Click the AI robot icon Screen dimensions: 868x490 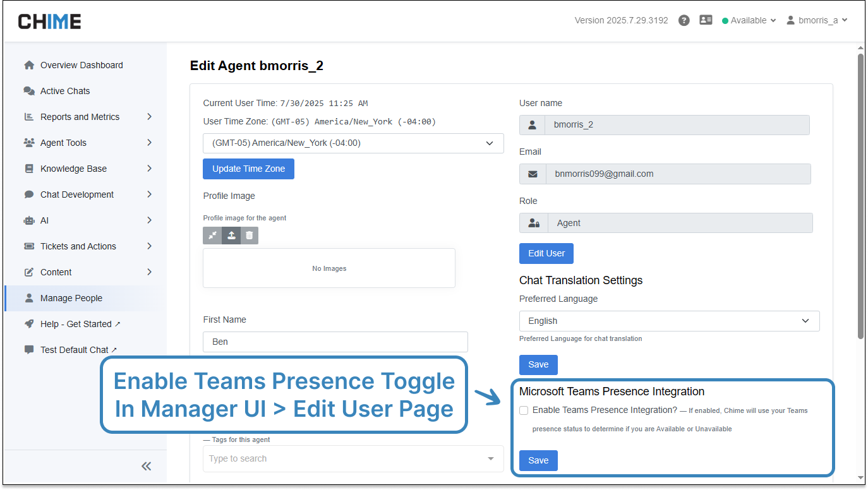click(x=29, y=220)
